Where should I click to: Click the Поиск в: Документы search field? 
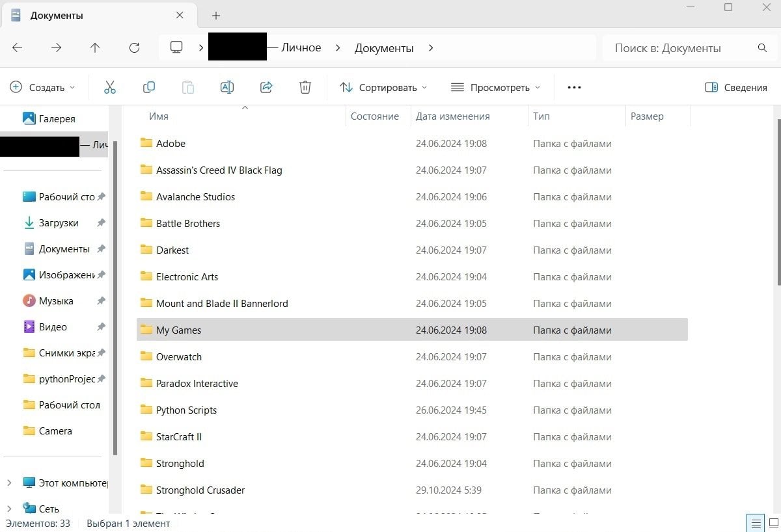pyautogui.click(x=689, y=48)
